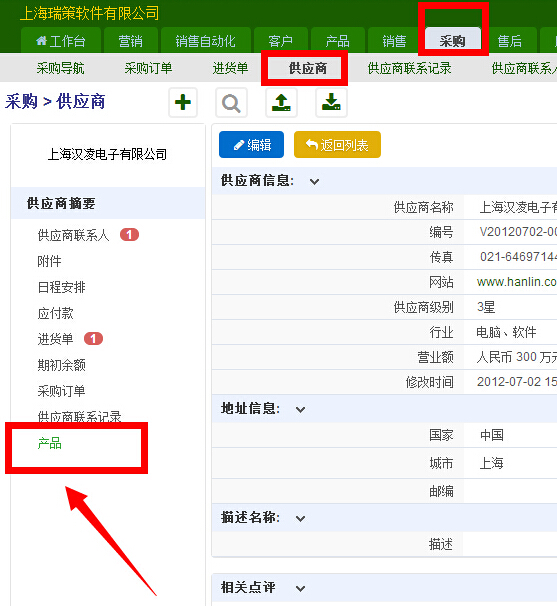Open the www.hanlin website link
This screenshot has height=606, width=557.
tap(516, 282)
